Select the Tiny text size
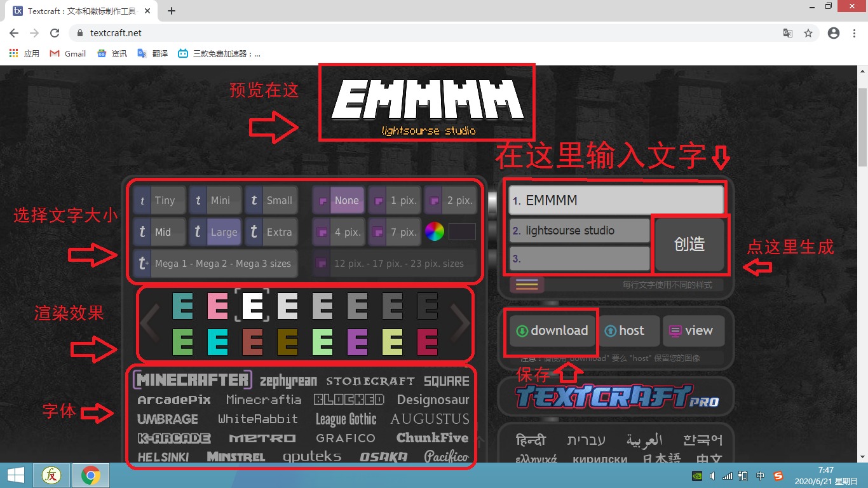 (x=159, y=200)
